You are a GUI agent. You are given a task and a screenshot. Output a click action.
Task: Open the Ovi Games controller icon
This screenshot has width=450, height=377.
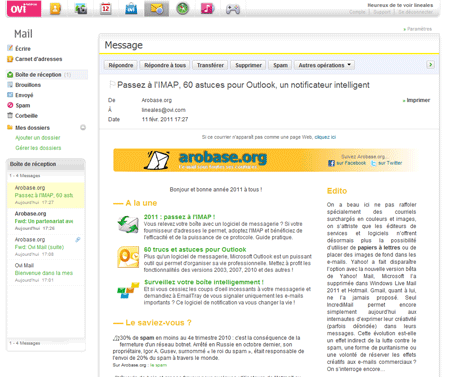pos(233,9)
